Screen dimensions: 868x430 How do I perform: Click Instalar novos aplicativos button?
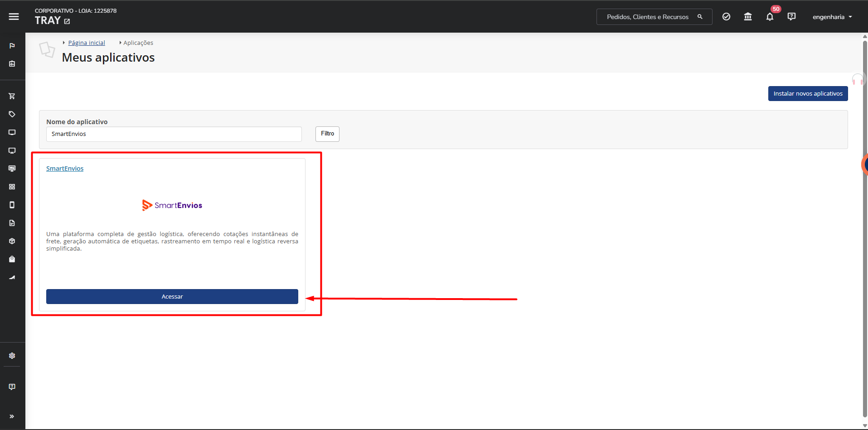(808, 94)
